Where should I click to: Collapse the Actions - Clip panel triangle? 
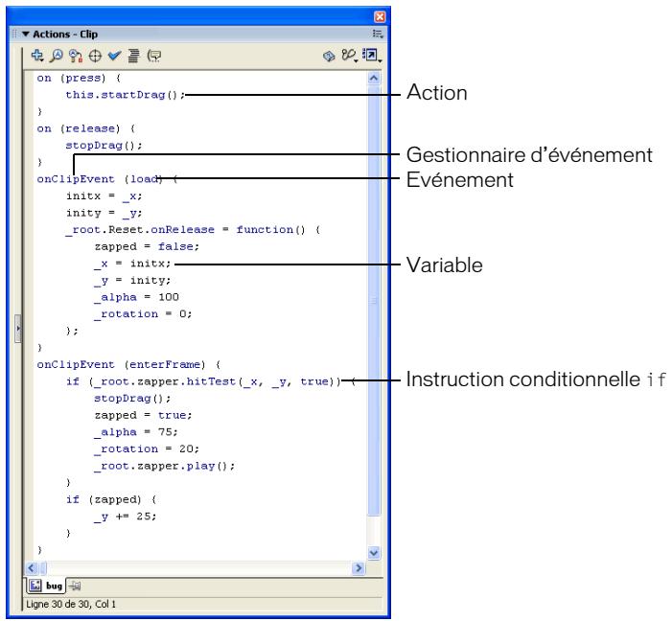point(26,34)
